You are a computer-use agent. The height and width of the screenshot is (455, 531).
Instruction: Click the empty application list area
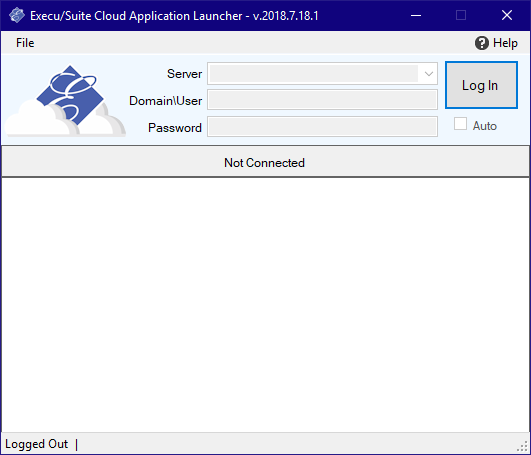tap(265, 305)
